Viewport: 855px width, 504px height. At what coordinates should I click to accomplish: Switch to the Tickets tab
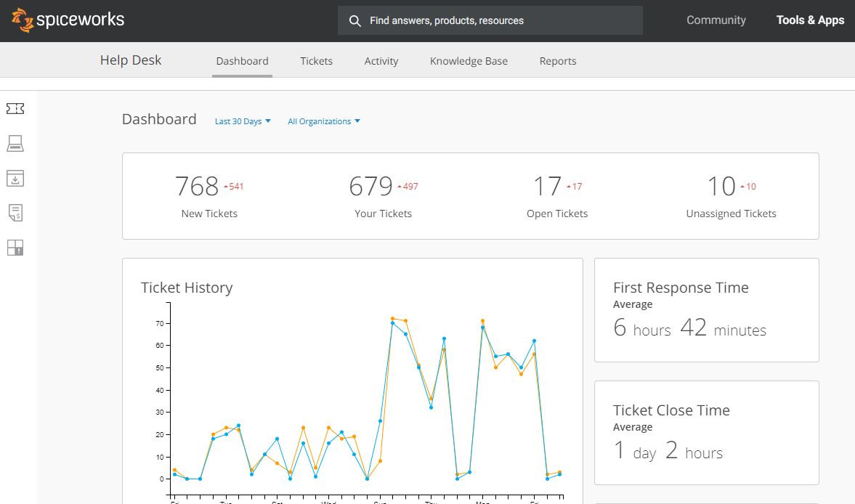(x=316, y=61)
